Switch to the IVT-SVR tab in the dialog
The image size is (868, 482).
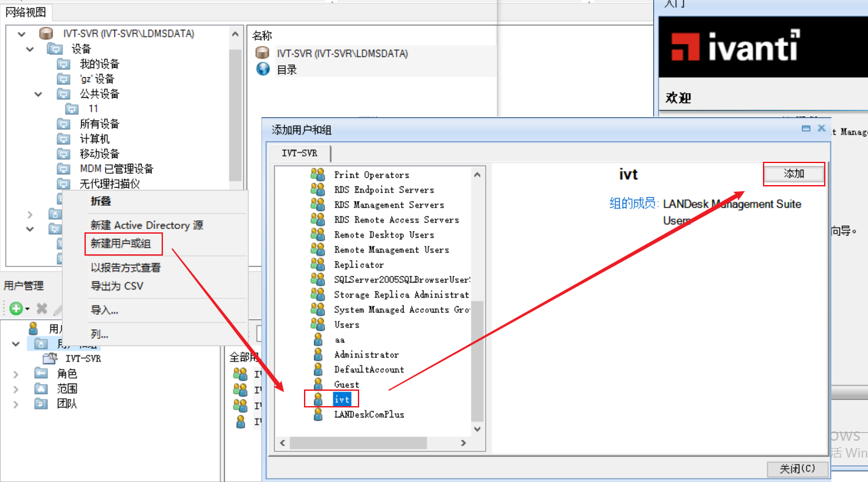pos(299,153)
